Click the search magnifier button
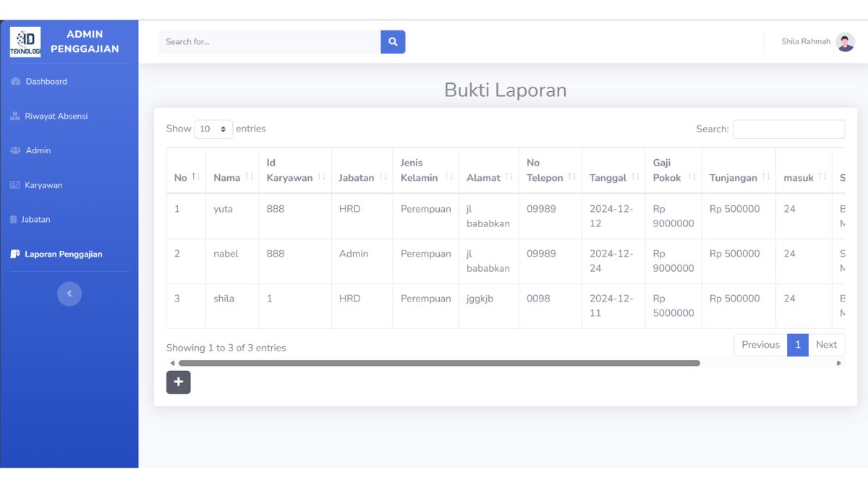868x488 pixels. pos(393,42)
